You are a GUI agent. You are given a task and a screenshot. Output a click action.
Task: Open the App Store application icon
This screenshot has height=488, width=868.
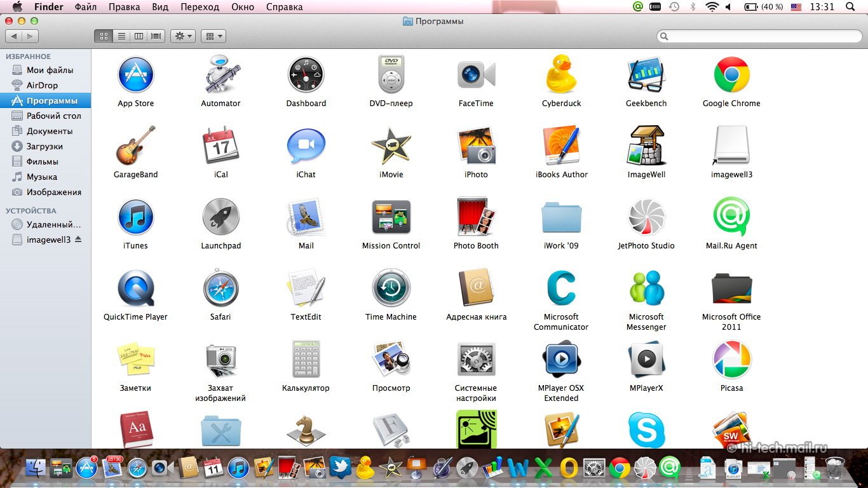pos(136,75)
